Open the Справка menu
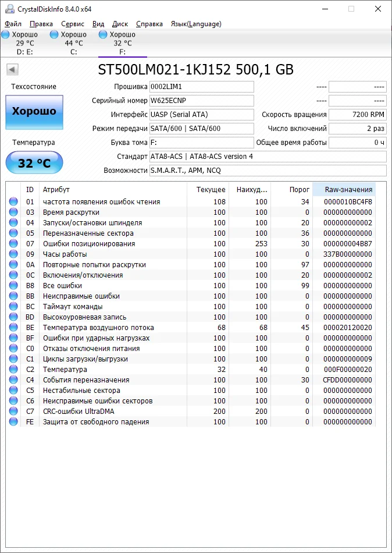 [x=149, y=24]
